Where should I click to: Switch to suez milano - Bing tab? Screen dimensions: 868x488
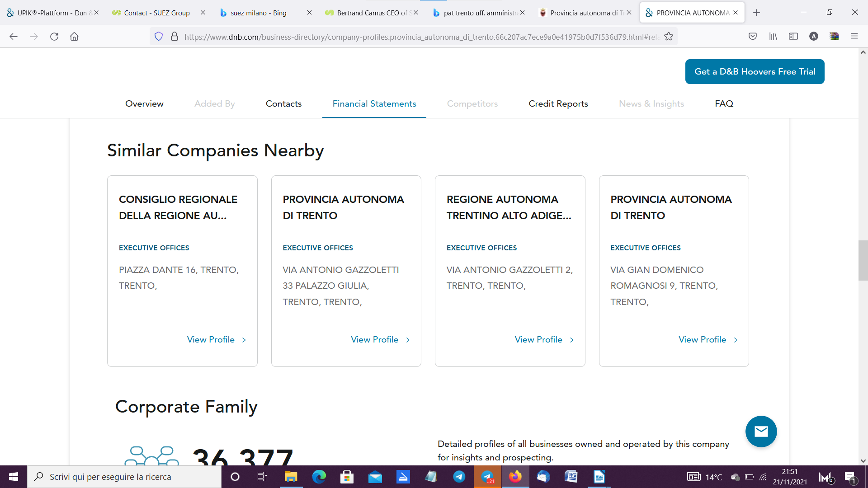[x=258, y=13]
